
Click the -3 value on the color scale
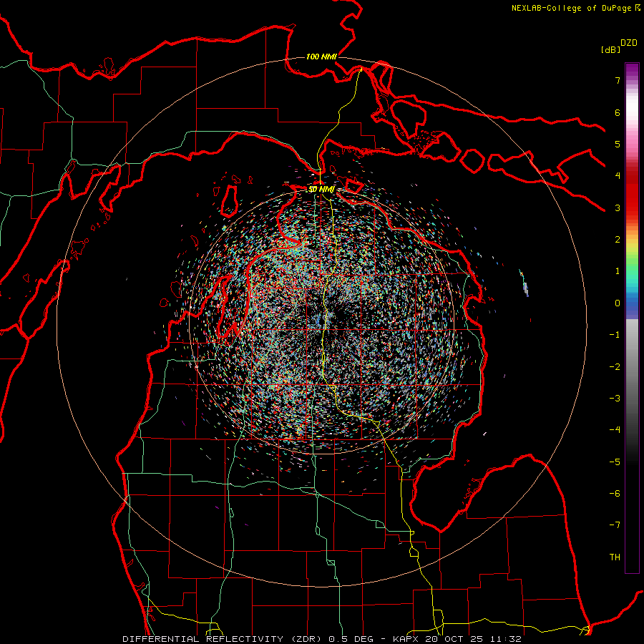click(x=615, y=399)
